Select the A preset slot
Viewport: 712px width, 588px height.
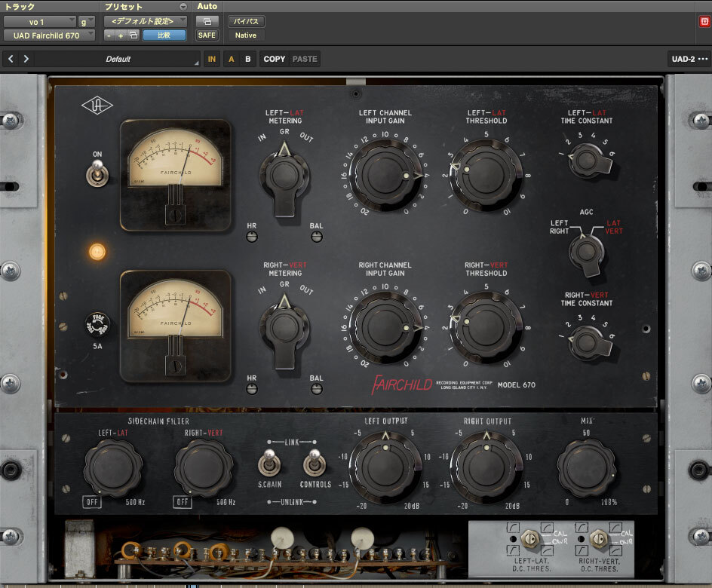[x=232, y=59]
